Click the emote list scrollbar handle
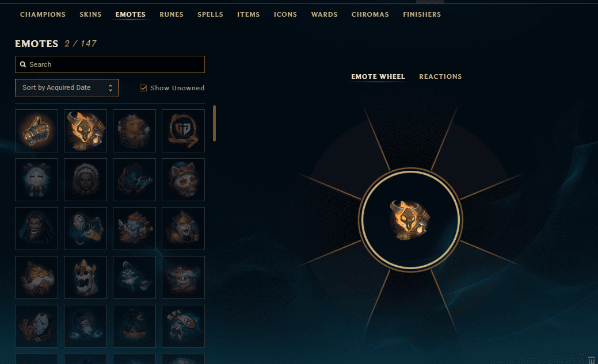 click(x=214, y=124)
